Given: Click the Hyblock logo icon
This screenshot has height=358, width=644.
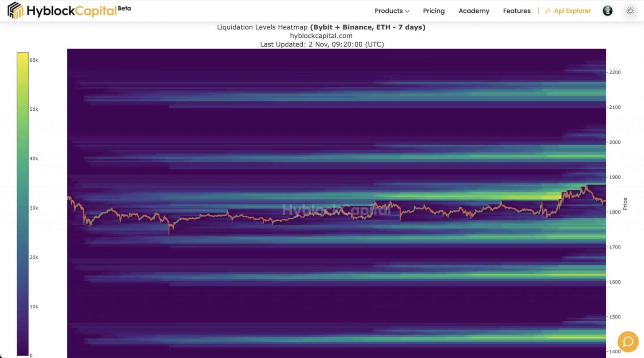Looking at the screenshot, I should [x=15, y=10].
